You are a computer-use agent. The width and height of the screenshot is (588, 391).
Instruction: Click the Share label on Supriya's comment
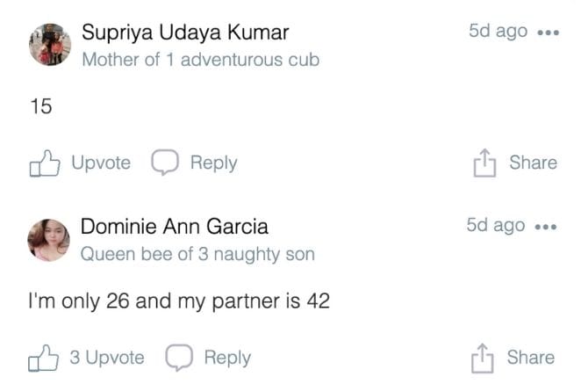click(x=533, y=163)
